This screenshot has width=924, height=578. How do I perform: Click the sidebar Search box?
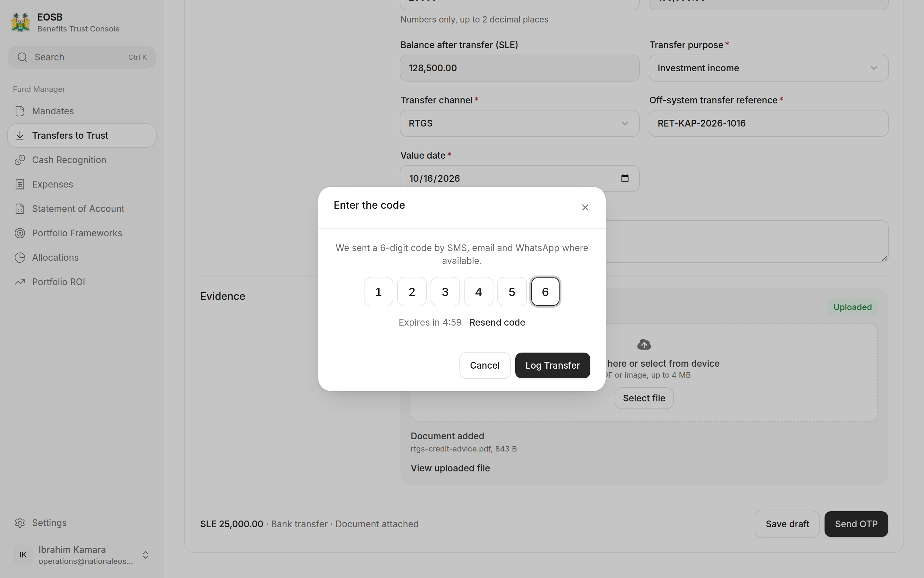(82, 57)
